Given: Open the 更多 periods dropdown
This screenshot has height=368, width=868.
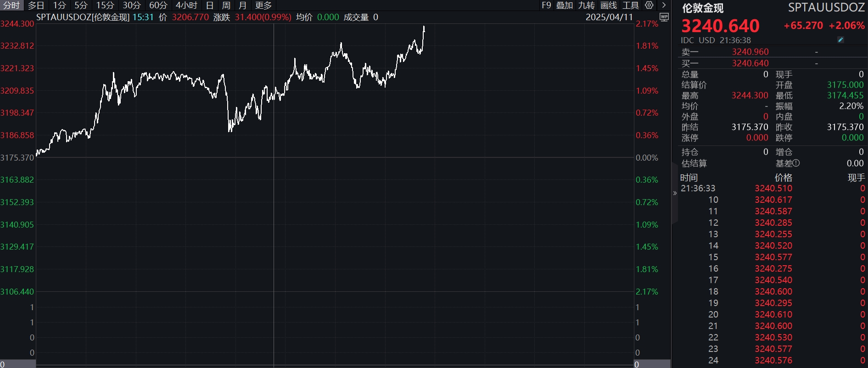Looking at the screenshot, I should coord(263,6).
